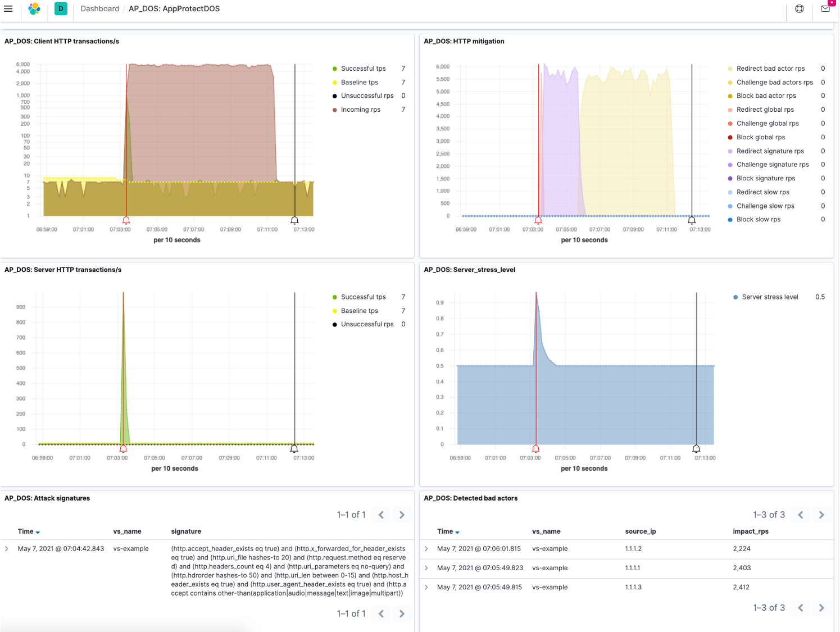Go to previous page atop Attack signatures

click(381, 515)
